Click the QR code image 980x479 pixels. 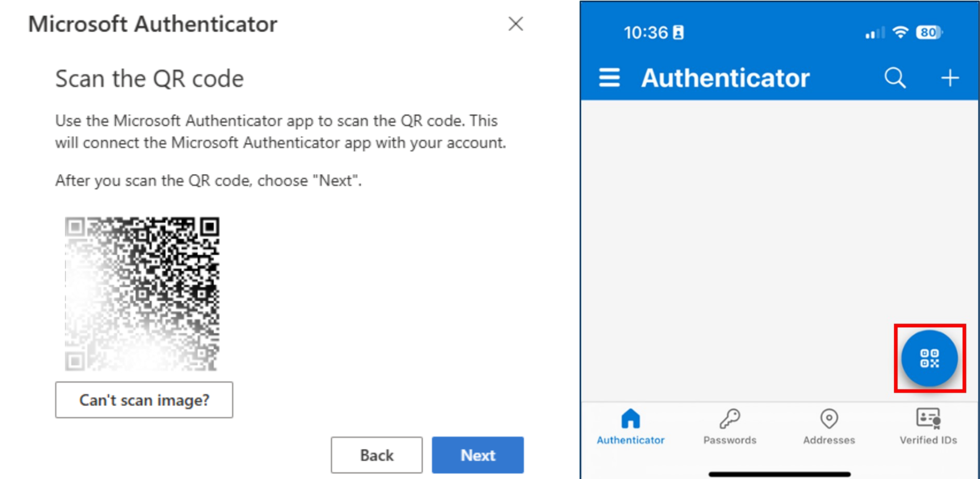(142, 294)
